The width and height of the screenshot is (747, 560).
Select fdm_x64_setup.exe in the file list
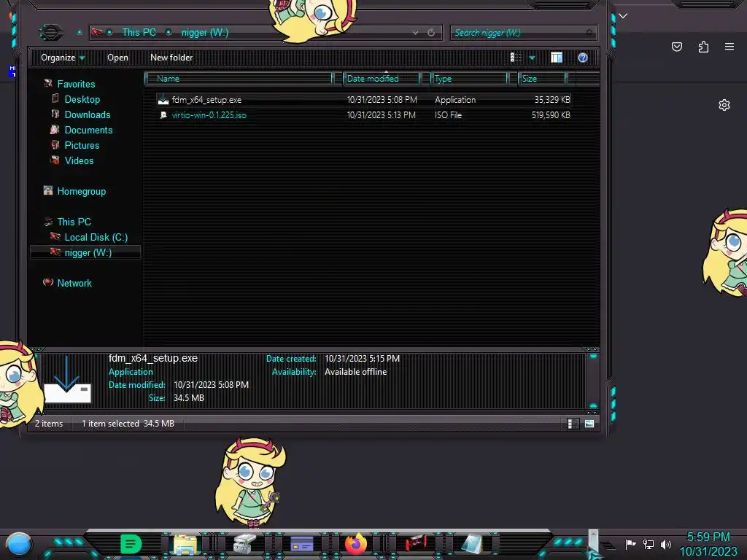pyautogui.click(x=206, y=99)
